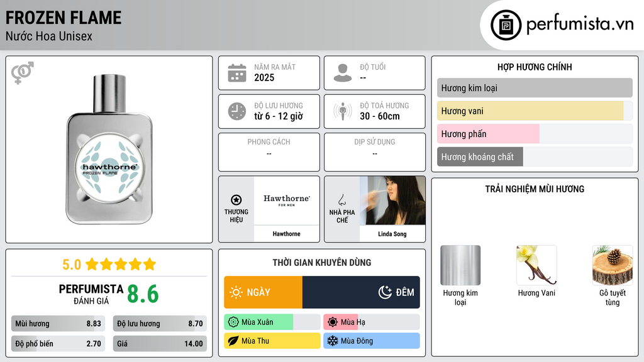Click the release year value 2025
This screenshot has width=644, height=362.
264,77
